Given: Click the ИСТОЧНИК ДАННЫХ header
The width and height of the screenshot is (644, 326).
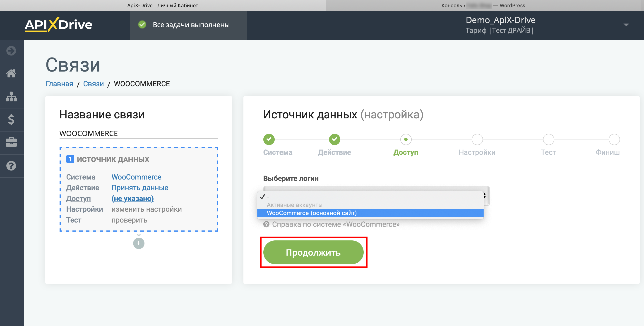Looking at the screenshot, I should (x=113, y=159).
